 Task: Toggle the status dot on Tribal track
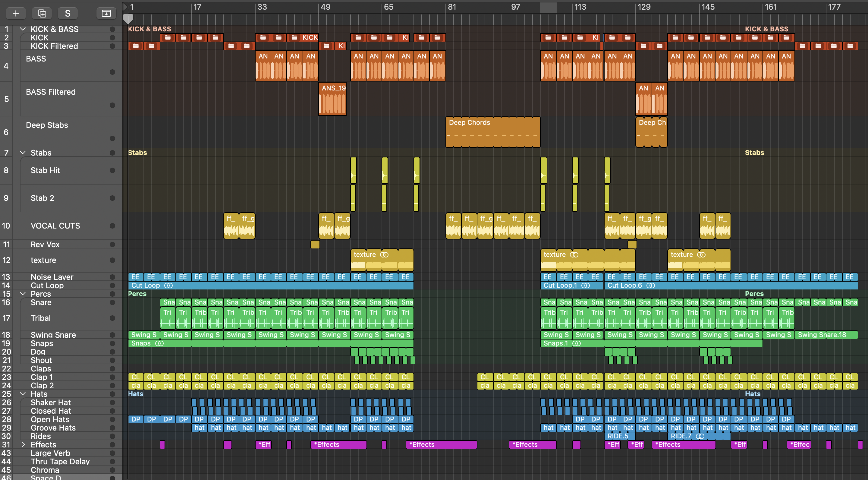(112, 318)
